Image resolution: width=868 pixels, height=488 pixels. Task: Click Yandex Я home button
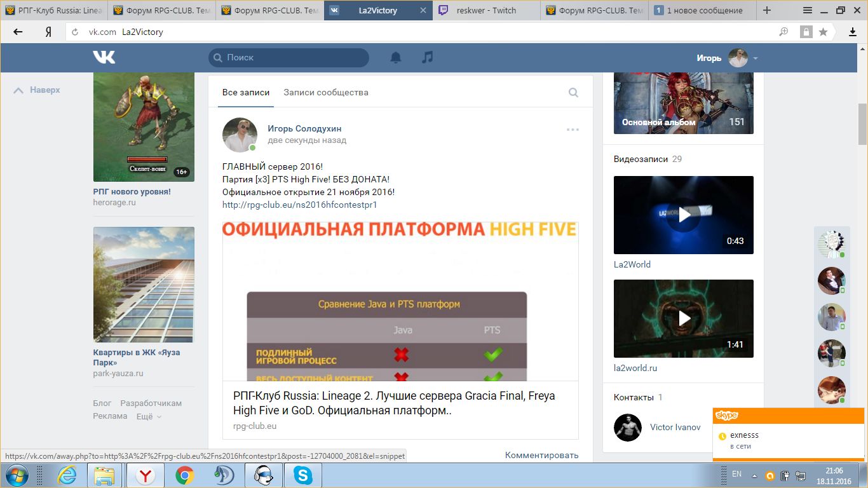[x=48, y=32]
